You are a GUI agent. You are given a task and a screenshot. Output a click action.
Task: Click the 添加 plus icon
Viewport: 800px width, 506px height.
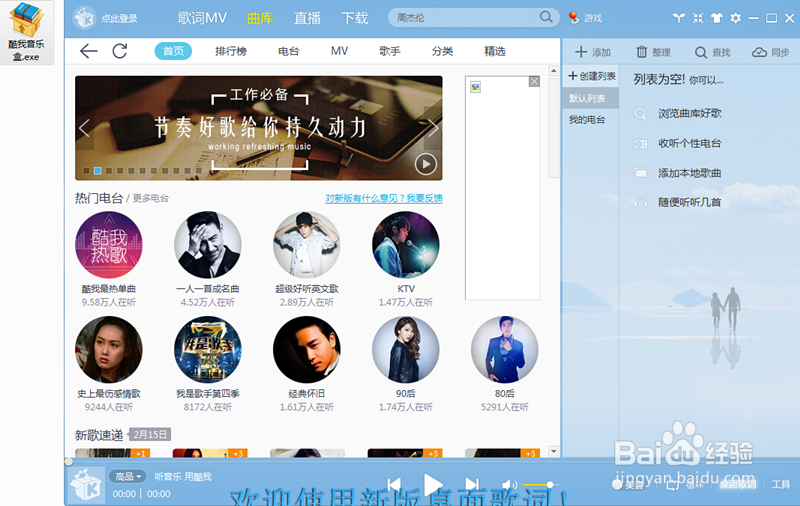click(581, 52)
